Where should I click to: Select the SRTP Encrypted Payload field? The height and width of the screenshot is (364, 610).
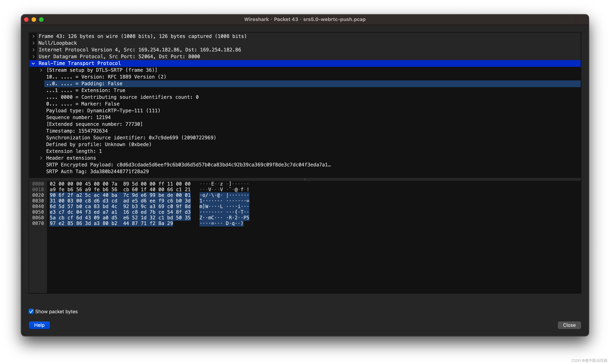coord(172,165)
